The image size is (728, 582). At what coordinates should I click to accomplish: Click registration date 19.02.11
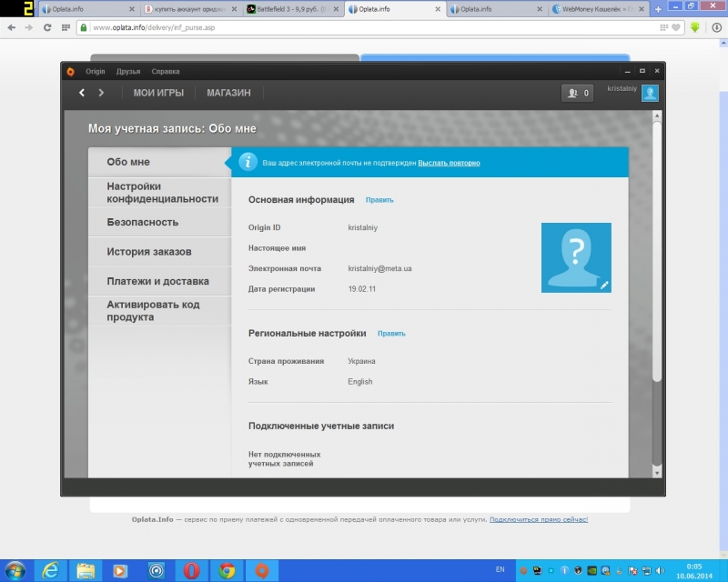click(361, 289)
